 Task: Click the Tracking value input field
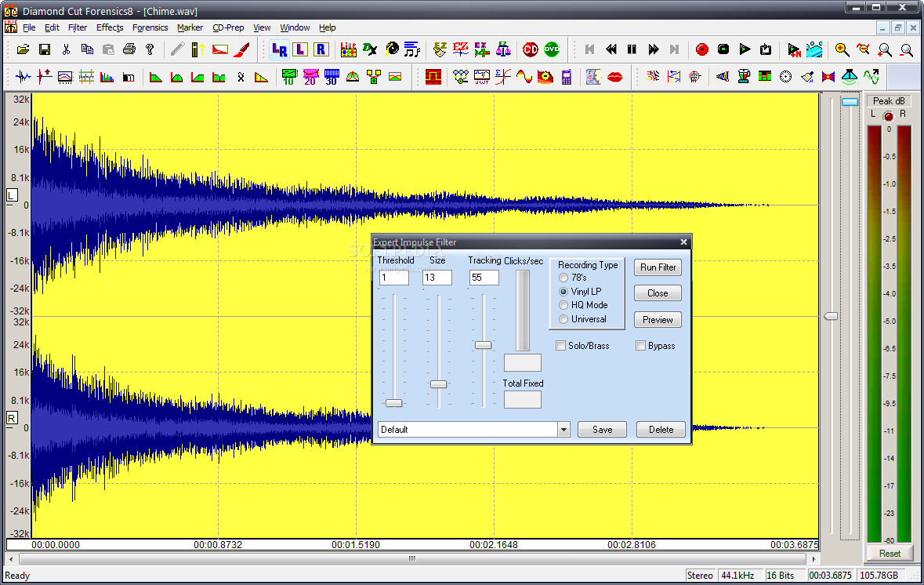(x=484, y=277)
